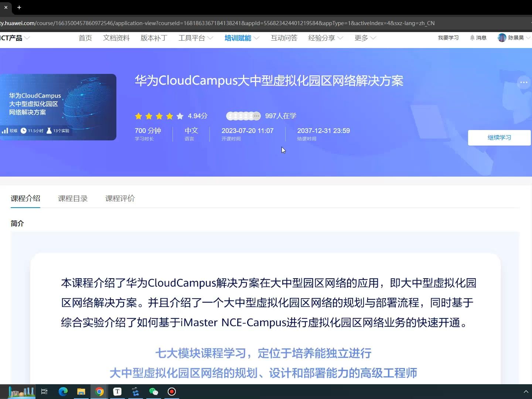Click the learner avatars group

[x=243, y=116]
